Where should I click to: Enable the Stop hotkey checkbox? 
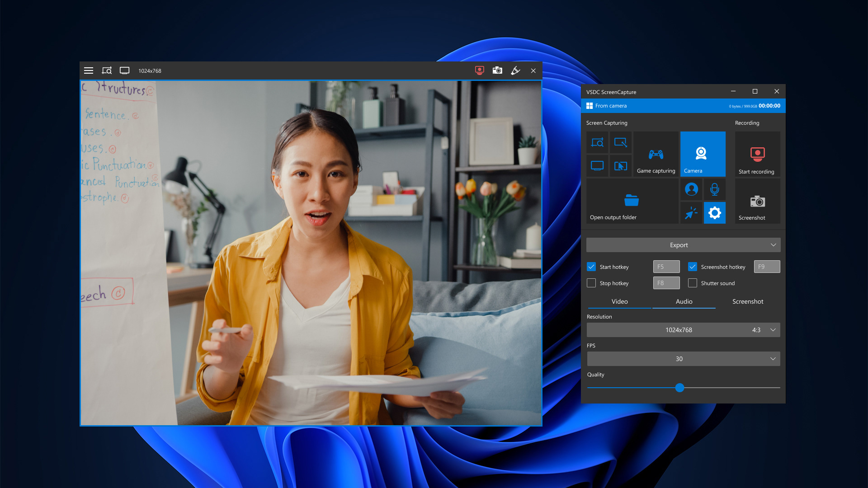pos(591,283)
